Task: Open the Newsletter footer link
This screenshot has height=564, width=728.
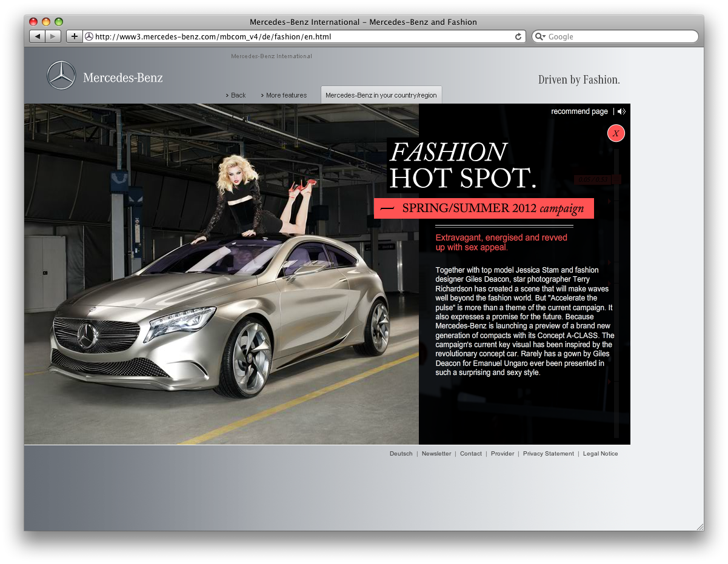Action: (436, 453)
